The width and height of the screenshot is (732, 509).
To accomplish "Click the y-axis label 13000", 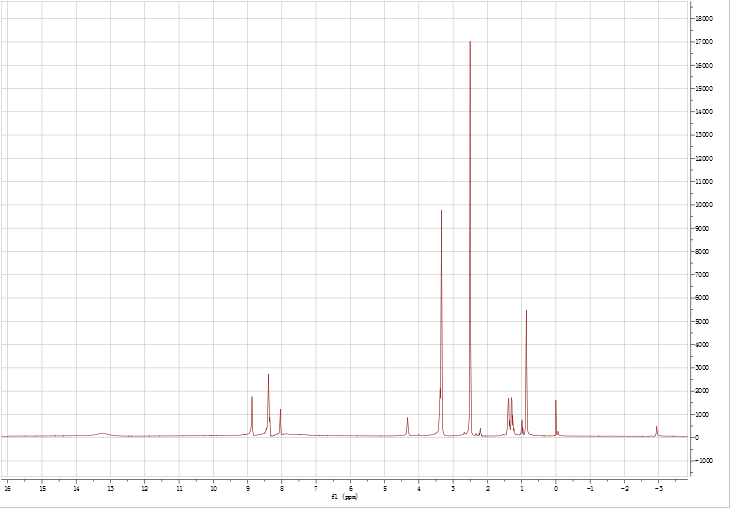I will (x=704, y=135).
